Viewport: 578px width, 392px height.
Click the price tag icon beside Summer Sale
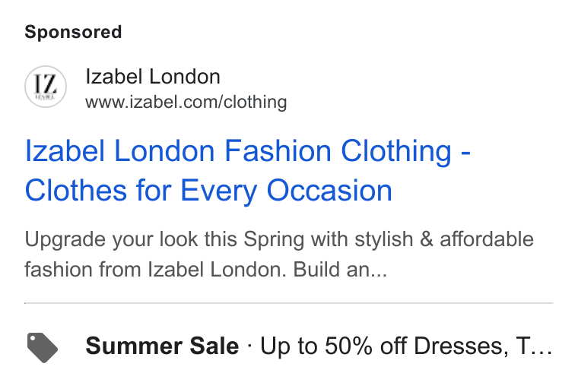43,347
